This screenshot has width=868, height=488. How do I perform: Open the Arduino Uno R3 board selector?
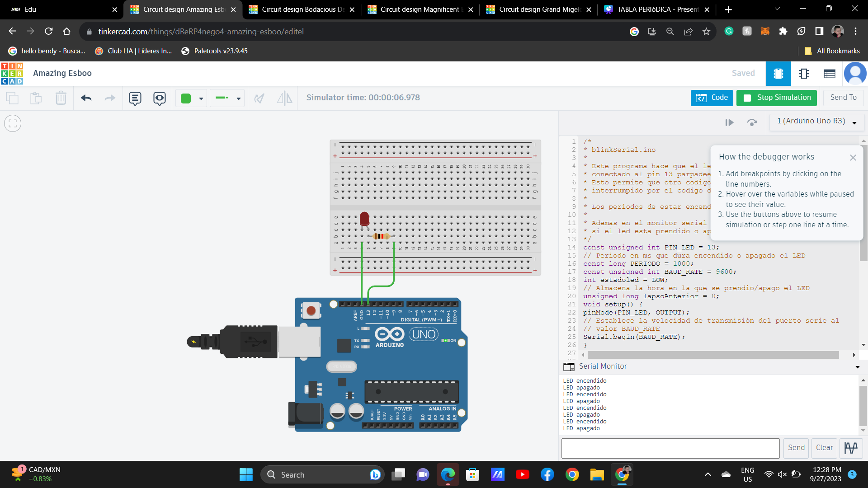pyautogui.click(x=816, y=122)
